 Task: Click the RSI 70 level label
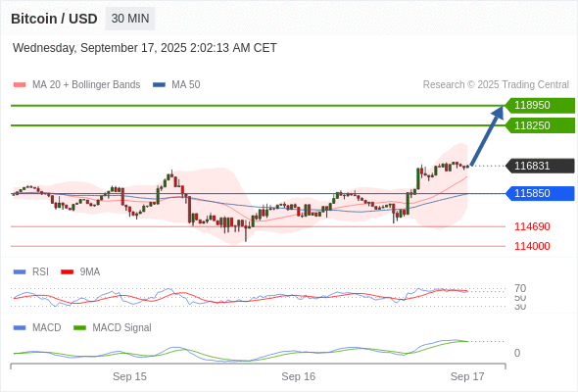tap(520, 288)
